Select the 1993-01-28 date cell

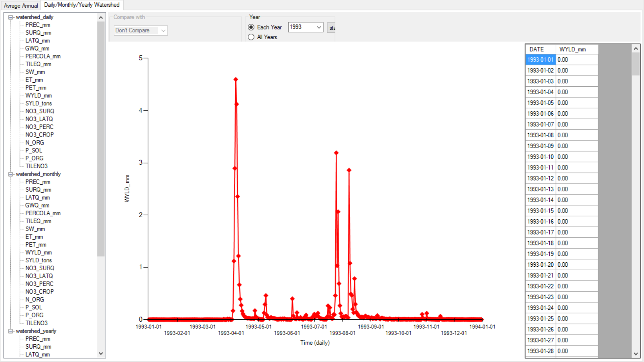(x=540, y=351)
